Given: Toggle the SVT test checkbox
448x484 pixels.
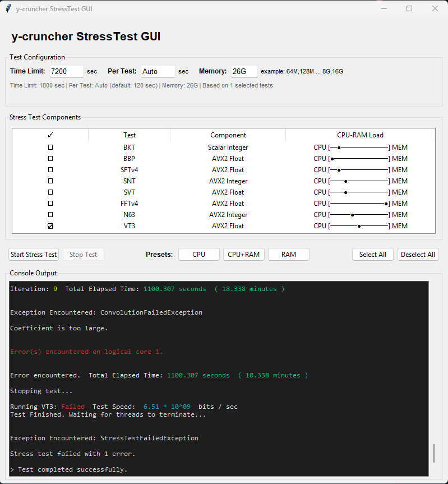Looking at the screenshot, I should point(50,192).
